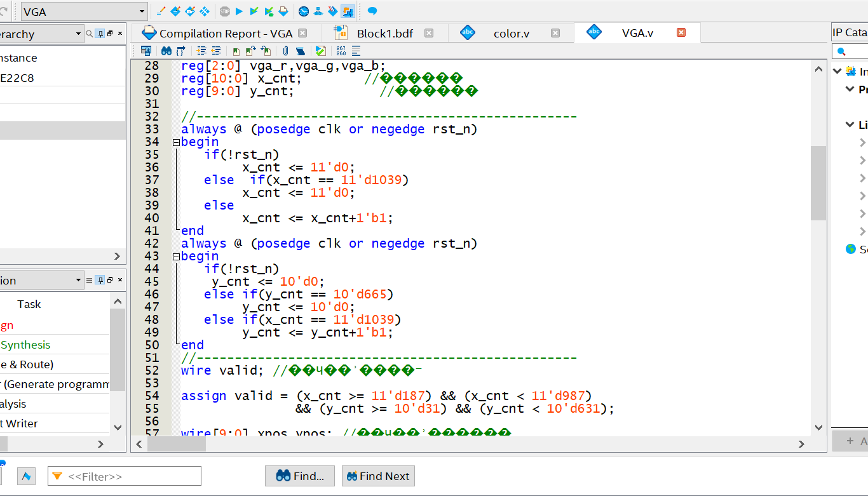This screenshot has width=868, height=501.
Task: Click the blue speech bubble icon
Action: click(x=372, y=11)
